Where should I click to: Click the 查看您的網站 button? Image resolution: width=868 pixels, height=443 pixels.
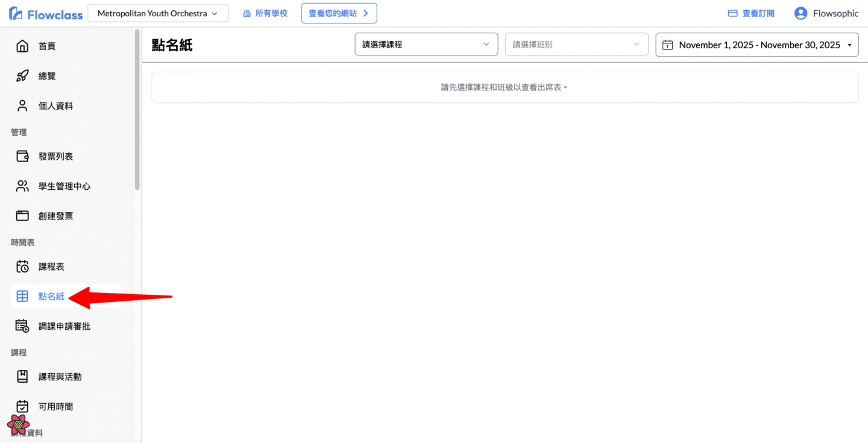(x=339, y=13)
